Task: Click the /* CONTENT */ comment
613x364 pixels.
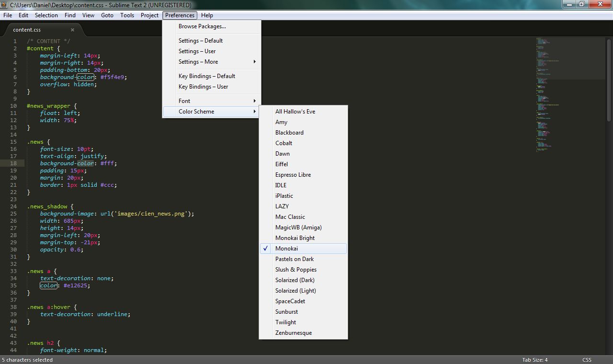Action: tap(48, 41)
